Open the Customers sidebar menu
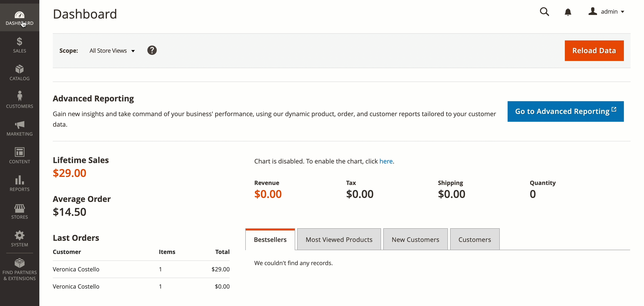The image size is (644, 306). [19, 101]
